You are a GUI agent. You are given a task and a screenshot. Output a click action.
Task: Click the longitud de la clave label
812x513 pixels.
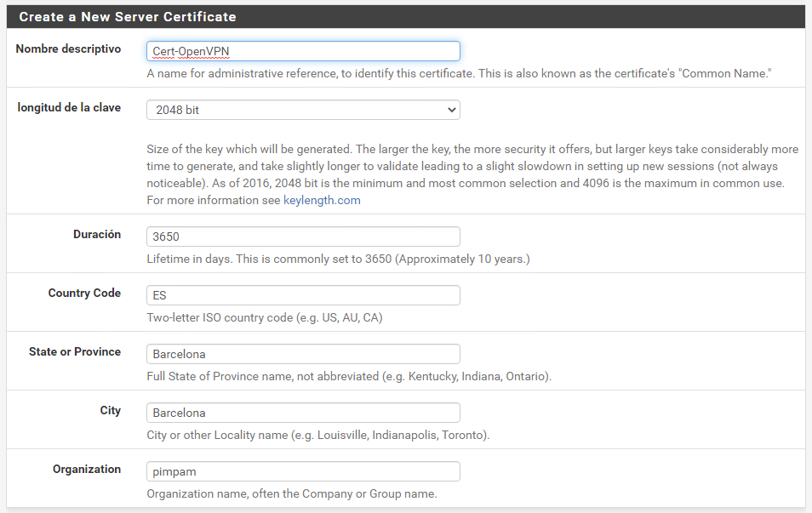[68, 107]
